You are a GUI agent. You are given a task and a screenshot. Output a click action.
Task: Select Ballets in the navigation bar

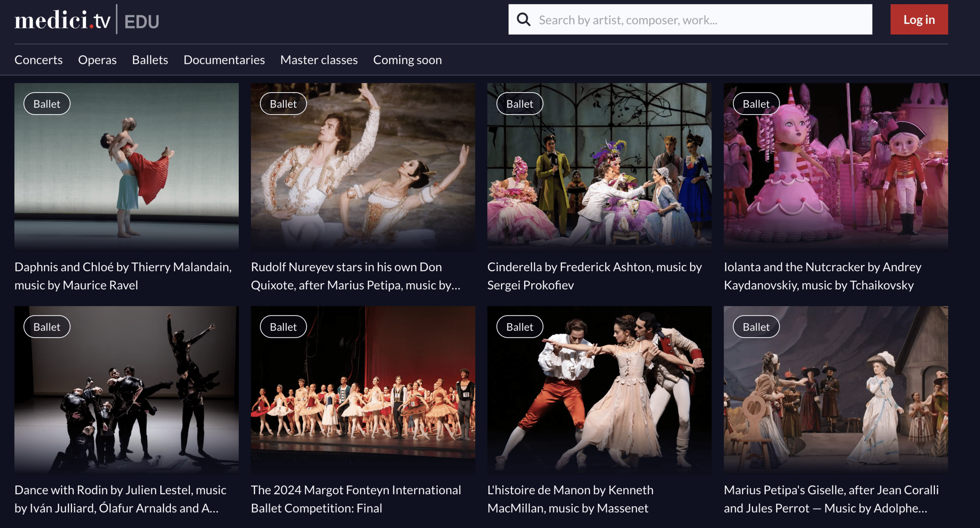tap(150, 60)
